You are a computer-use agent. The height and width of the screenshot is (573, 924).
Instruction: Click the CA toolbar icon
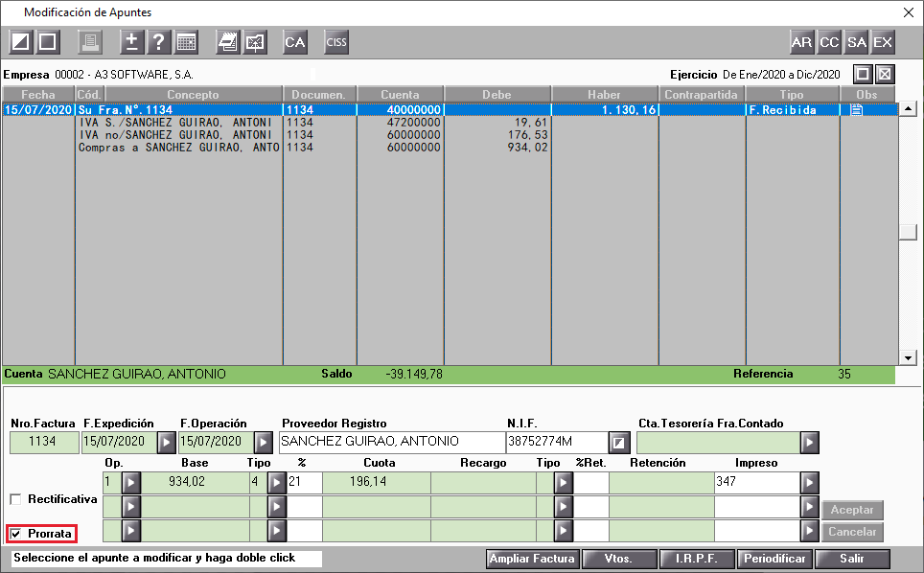coord(294,42)
